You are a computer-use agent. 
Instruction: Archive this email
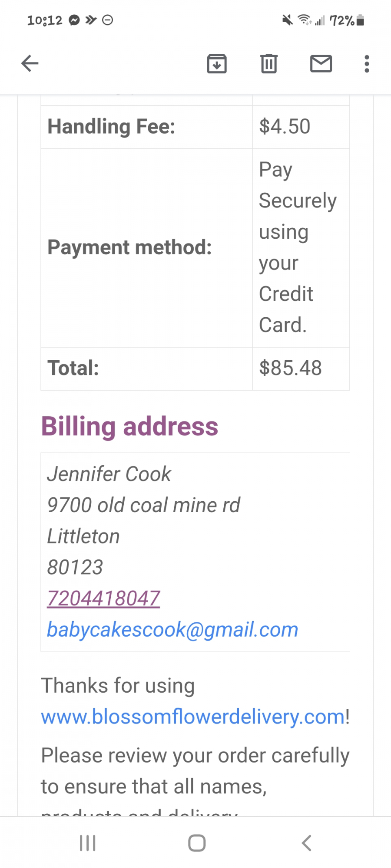coord(217,64)
